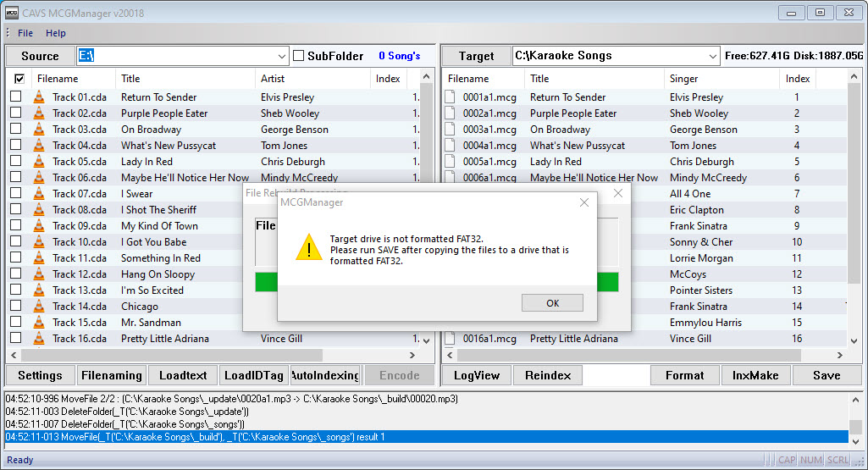This screenshot has height=470, width=868.
Task: Click the Target button
Action: tap(476, 56)
